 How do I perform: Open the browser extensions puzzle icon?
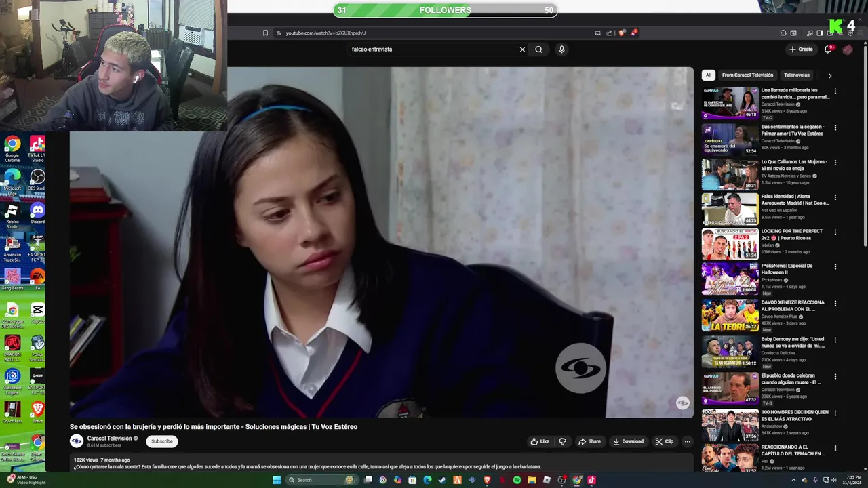[x=783, y=33]
